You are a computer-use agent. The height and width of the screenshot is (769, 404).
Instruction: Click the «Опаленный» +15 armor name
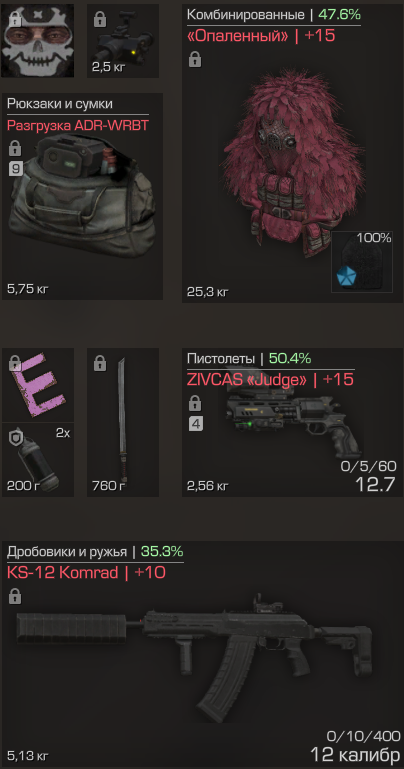pos(261,36)
